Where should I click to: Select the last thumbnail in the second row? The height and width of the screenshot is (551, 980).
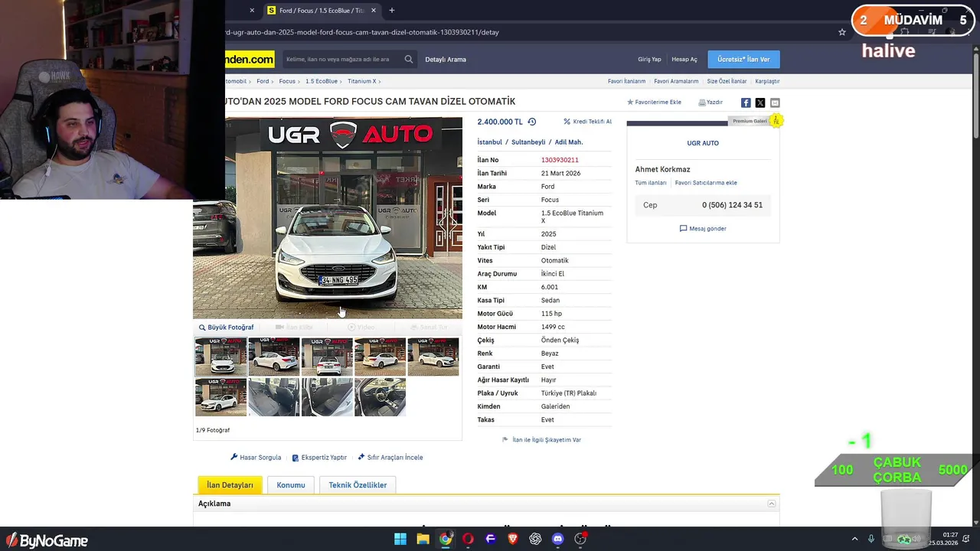pos(380,396)
